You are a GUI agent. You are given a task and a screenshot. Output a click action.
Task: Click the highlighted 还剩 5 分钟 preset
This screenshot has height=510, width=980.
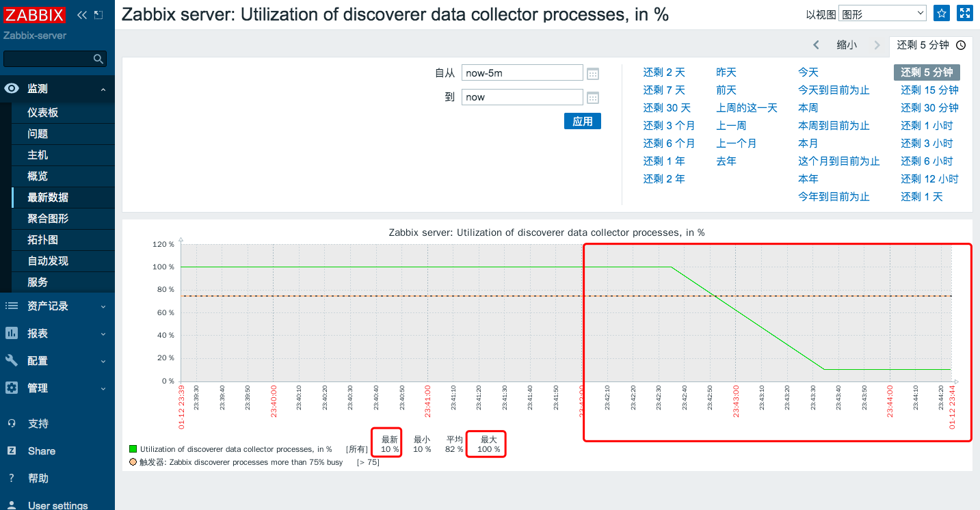tap(927, 72)
